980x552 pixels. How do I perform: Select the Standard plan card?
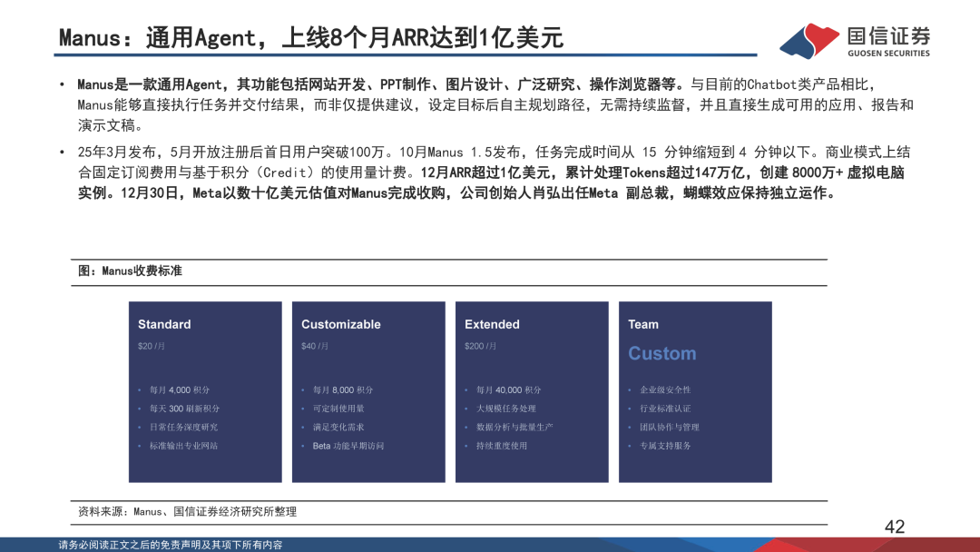(x=205, y=392)
